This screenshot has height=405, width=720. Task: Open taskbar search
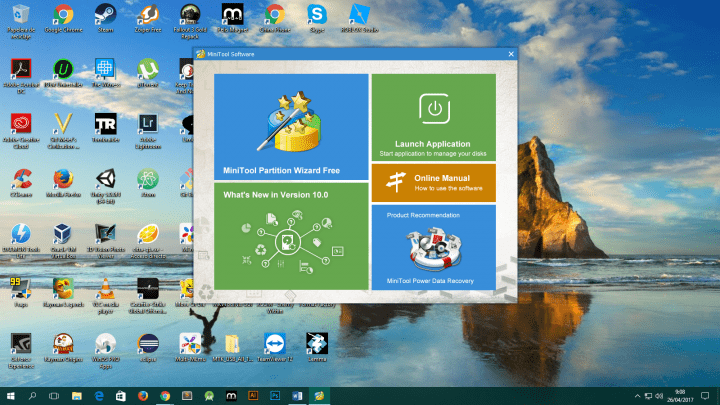pos(32,396)
